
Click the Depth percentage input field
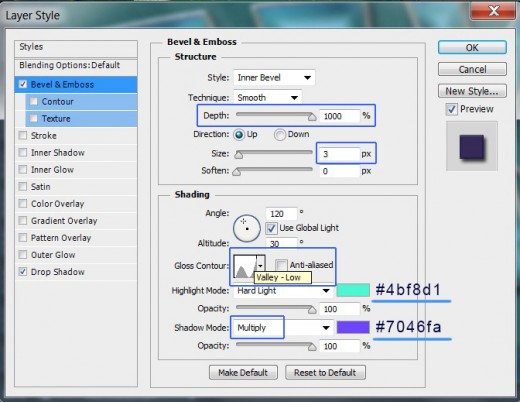340,116
